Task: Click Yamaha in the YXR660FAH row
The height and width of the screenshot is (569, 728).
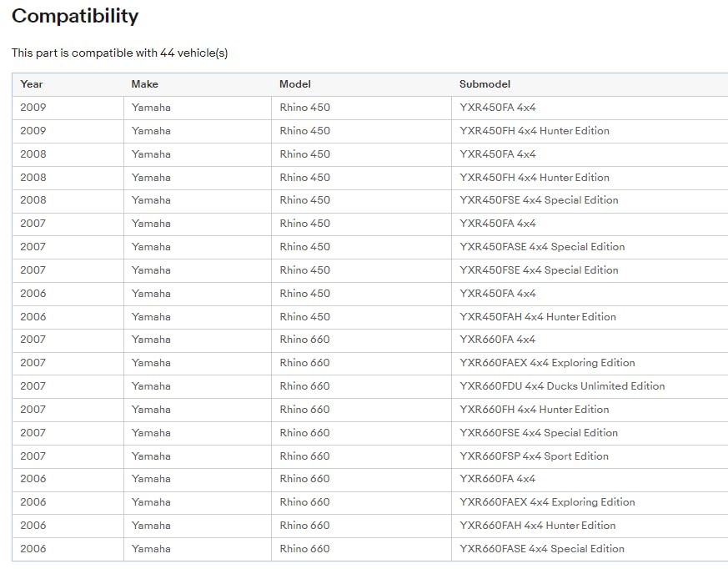Action: (x=151, y=526)
